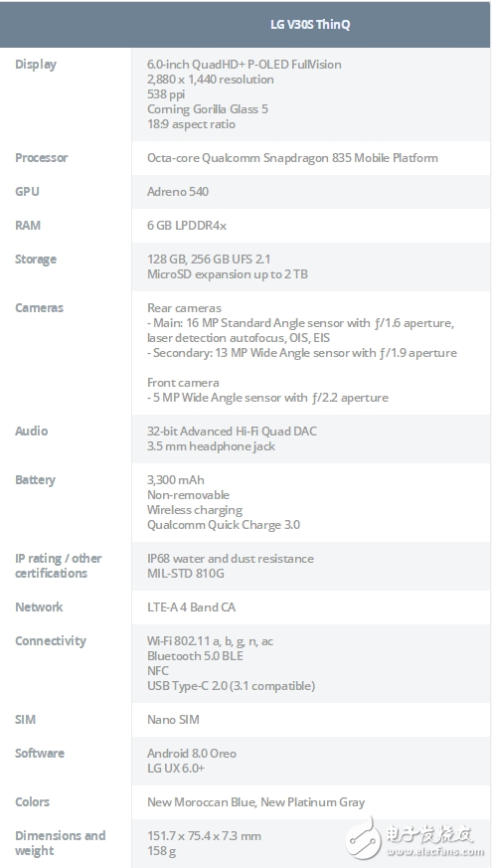Select the IP68 water and dust resistance text
This screenshot has width=492, height=868.
[231, 558]
